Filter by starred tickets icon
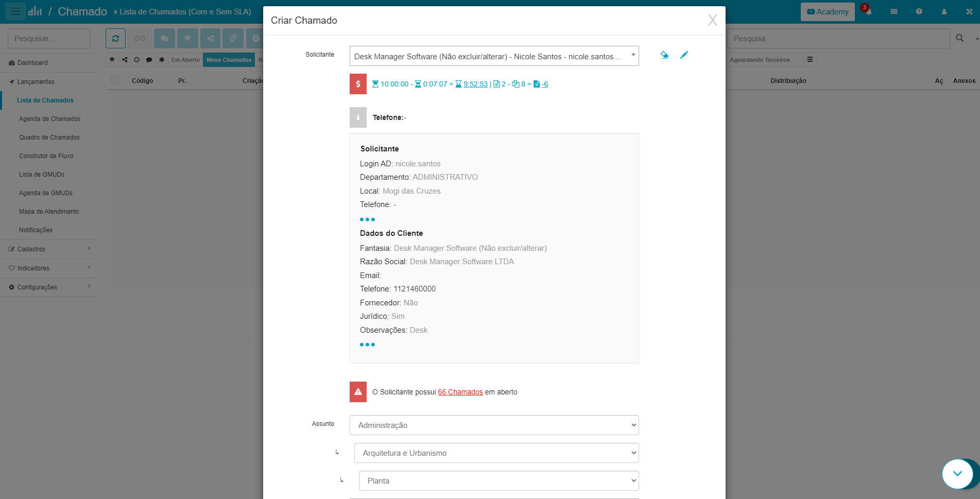Image resolution: width=980 pixels, height=499 pixels. 112,60
